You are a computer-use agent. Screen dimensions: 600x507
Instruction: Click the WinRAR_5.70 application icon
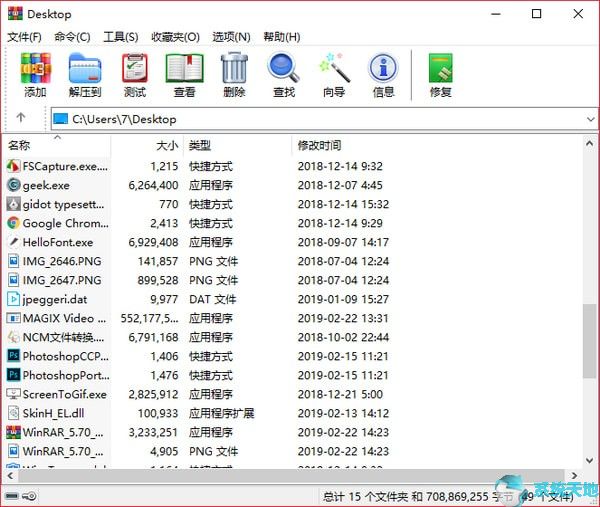pos(13,432)
